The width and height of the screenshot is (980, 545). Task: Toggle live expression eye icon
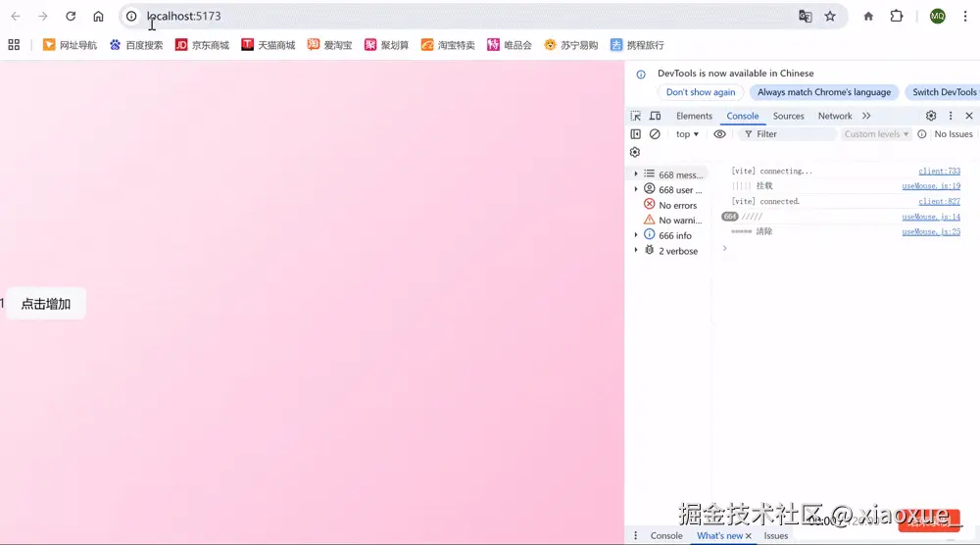pyautogui.click(x=719, y=134)
